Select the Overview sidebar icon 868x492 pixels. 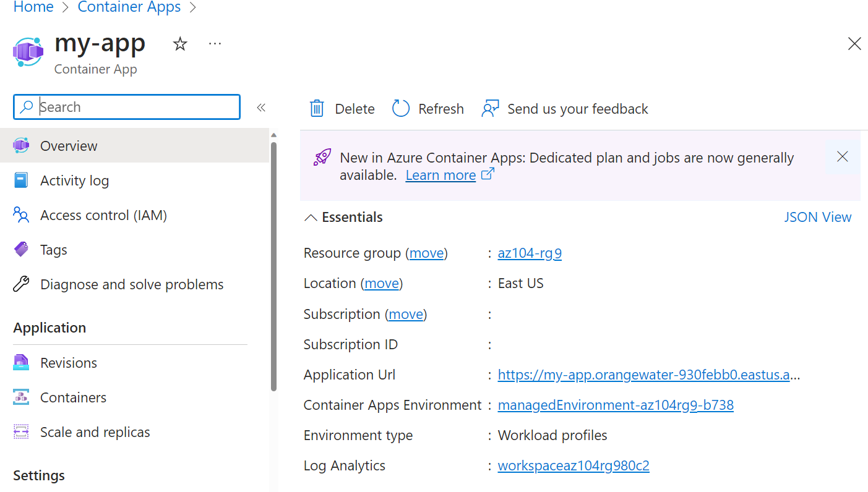[x=23, y=145]
